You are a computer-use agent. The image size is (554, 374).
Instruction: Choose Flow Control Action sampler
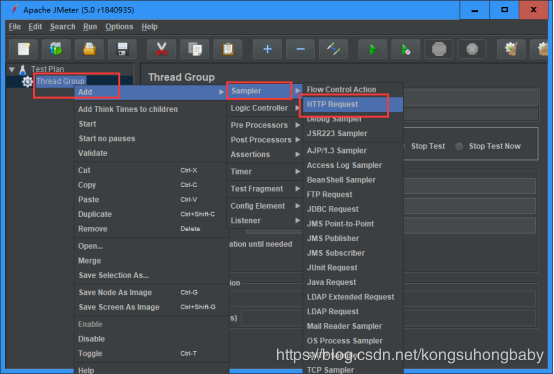[x=353, y=90]
